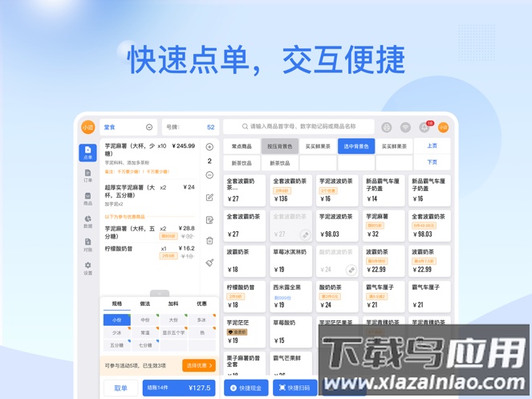
Task: Select the 中份 size option
Action: [145, 320]
